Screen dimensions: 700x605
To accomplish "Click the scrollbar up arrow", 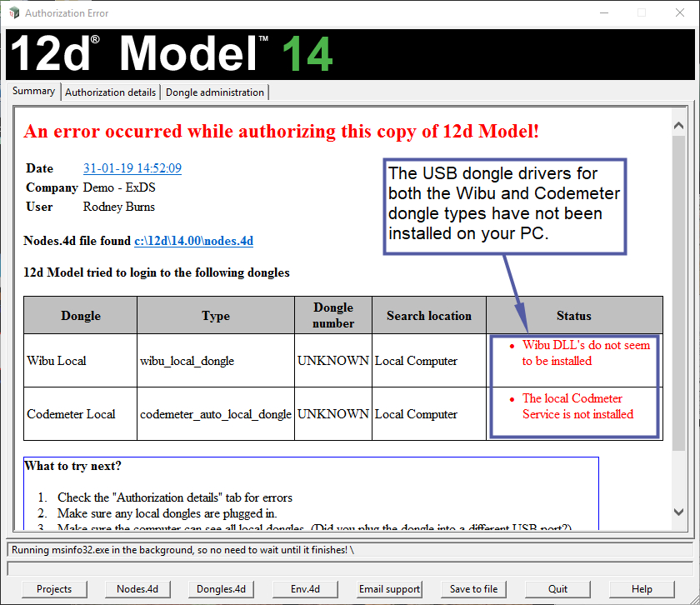I will (678, 126).
